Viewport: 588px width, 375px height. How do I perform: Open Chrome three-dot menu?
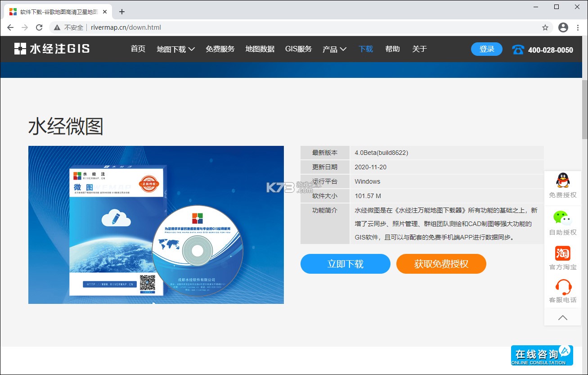click(x=578, y=27)
